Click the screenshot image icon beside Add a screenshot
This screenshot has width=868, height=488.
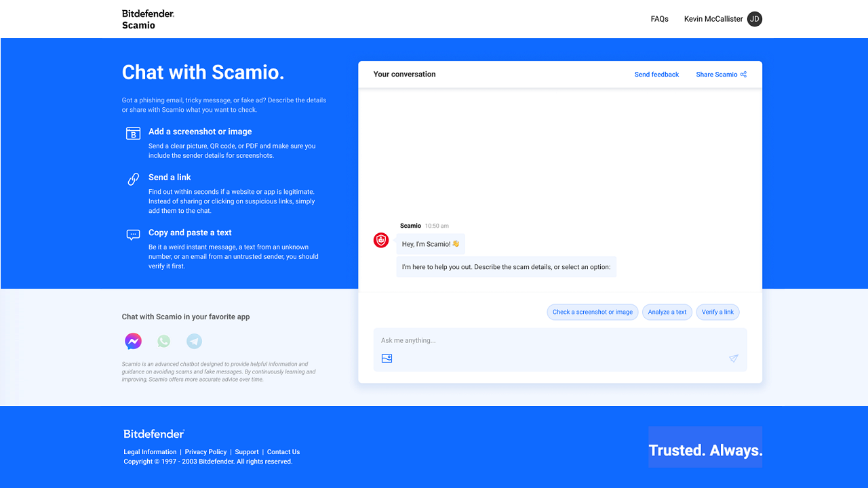134,134
